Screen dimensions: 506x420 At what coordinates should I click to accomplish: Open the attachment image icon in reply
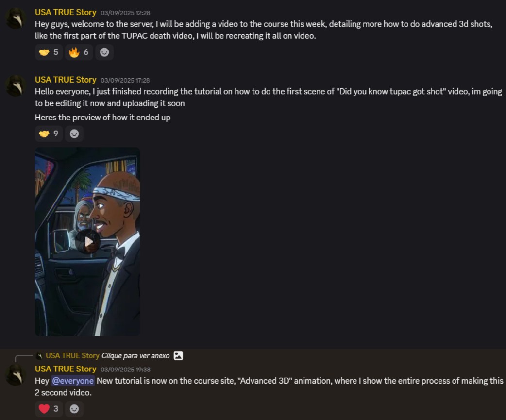click(x=178, y=355)
